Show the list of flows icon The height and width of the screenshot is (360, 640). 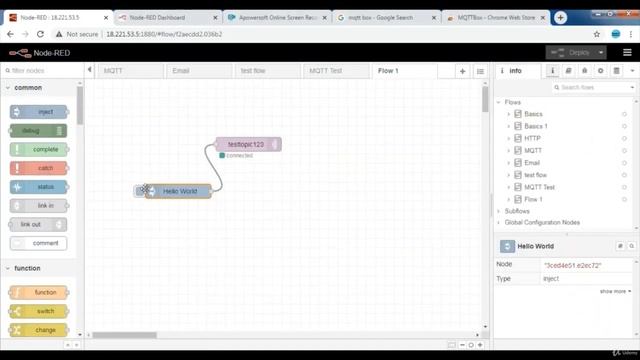[480, 71]
